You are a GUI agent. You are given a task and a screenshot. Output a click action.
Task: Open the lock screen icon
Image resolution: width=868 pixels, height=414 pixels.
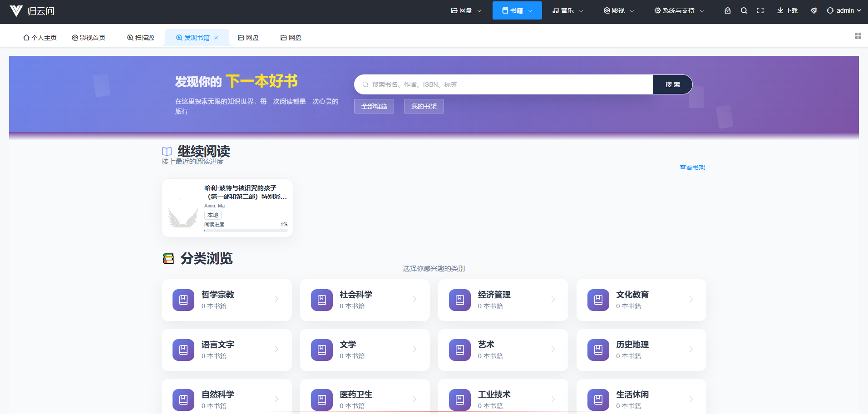727,10
